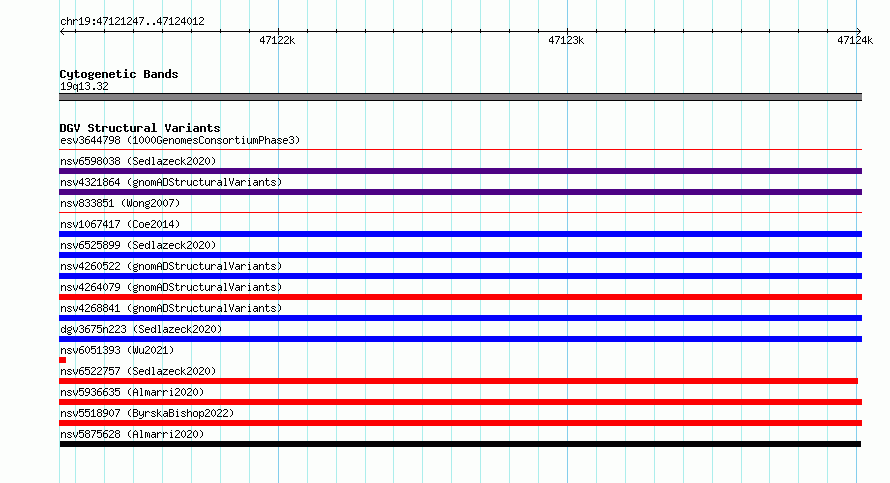The image size is (890, 483).
Task: Click the blue nsv1067417 variant bar
Action: pos(460,234)
